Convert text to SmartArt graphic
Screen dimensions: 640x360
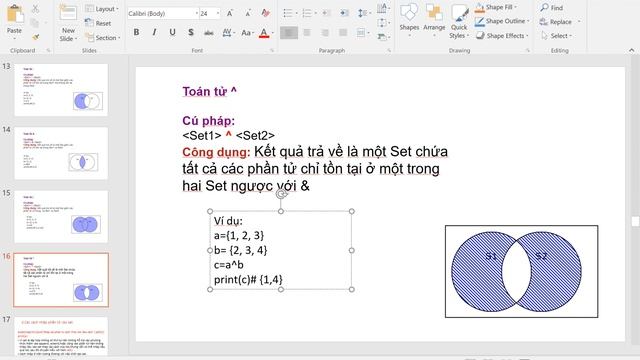pyautogui.click(x=382, y=37)
